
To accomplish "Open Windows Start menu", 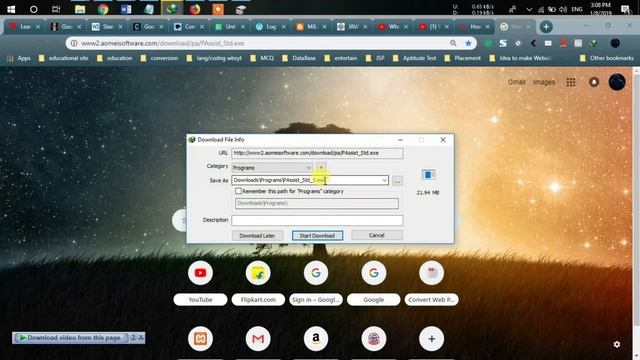I will coord(11,9).
